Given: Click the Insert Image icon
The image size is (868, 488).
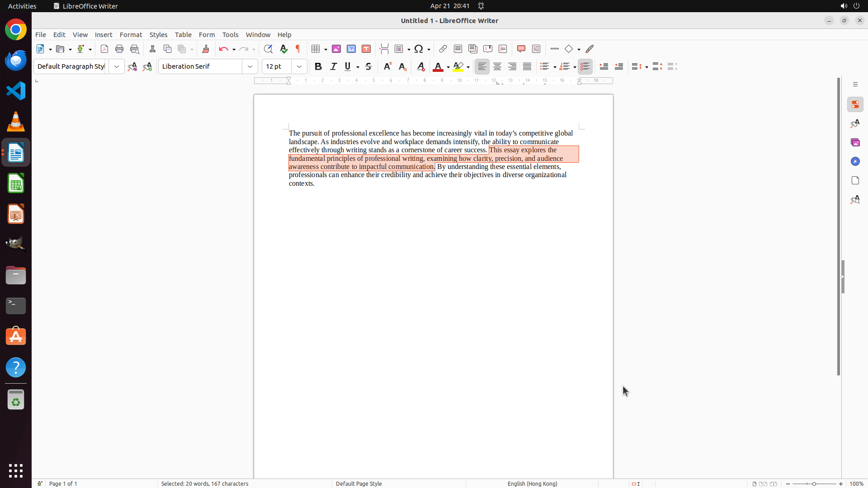Looking at the screenshot, I should 336,49.
